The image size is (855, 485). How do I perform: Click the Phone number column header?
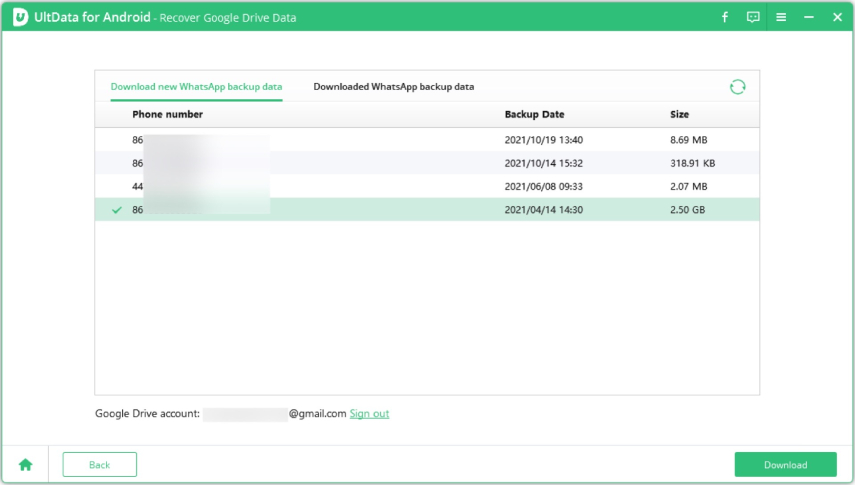click(x=167, y=115)
